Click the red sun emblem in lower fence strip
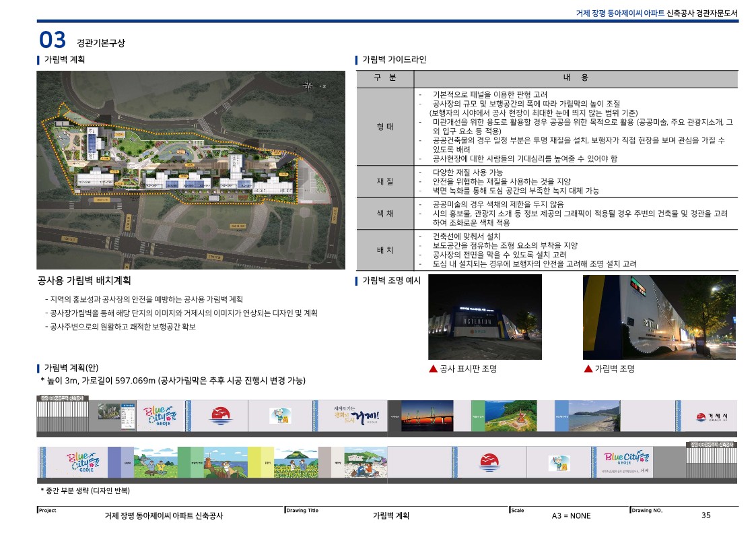Viewport: 756px width, 535px height. click(489, 462)
